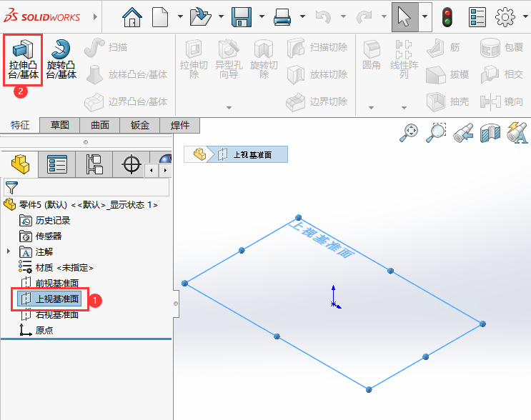531x420 pixels.
Task: Select the 相交 intersect tool
Action: (502, 74)
